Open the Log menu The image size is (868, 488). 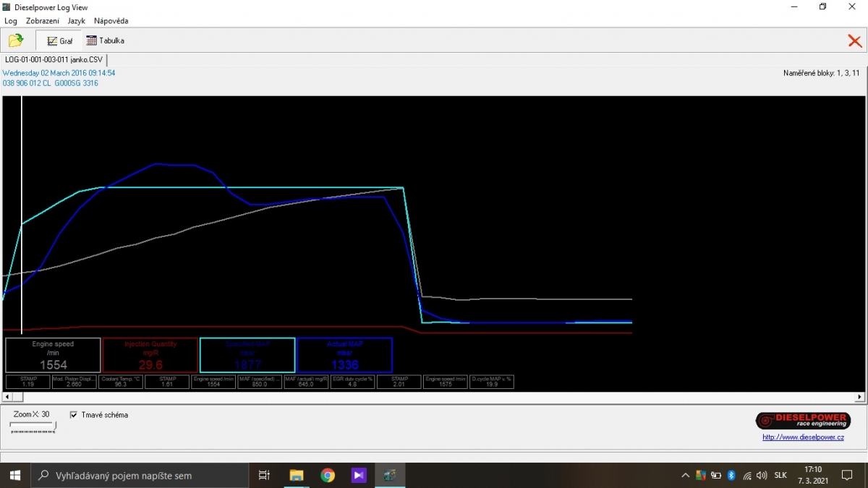(x=11, y=21)
